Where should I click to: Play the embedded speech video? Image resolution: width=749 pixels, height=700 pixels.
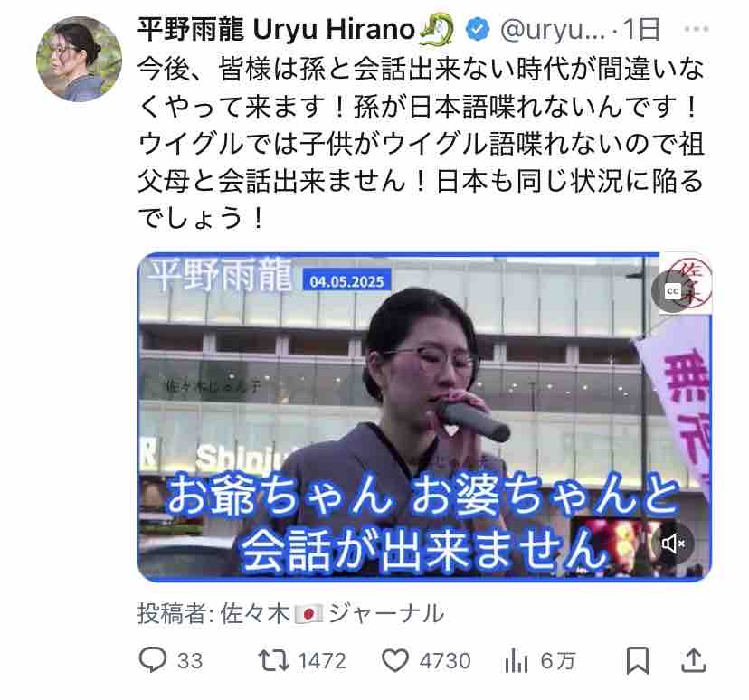coord(424,417)
